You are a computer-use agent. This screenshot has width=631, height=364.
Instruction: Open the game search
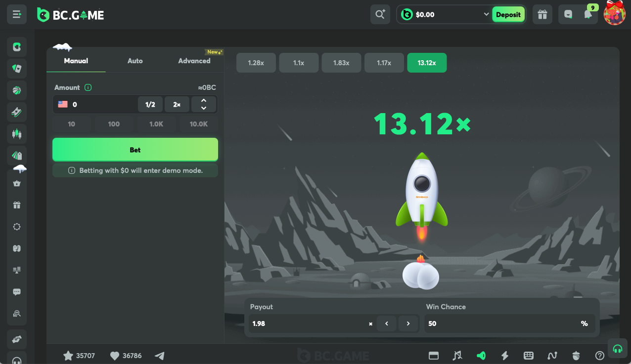click(x=380, y=14)
